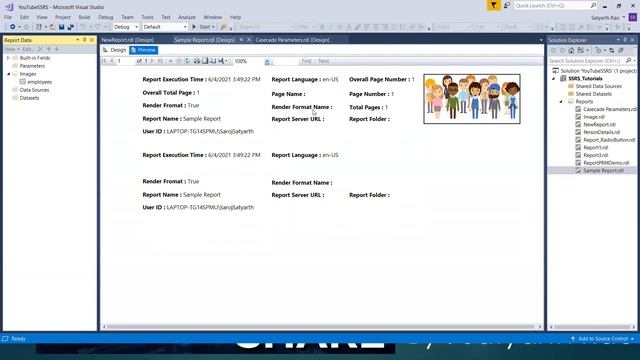Open Properties wrench icon in Solution Explorer
Image resolution: width=640 pixels, height=360 pixels.
[x=621, y=50]
